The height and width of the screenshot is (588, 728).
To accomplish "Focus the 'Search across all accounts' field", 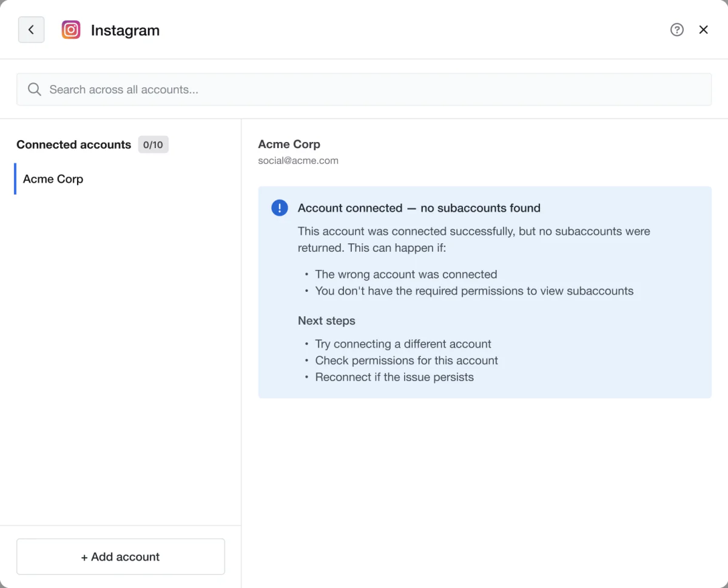I will (364, 90).
